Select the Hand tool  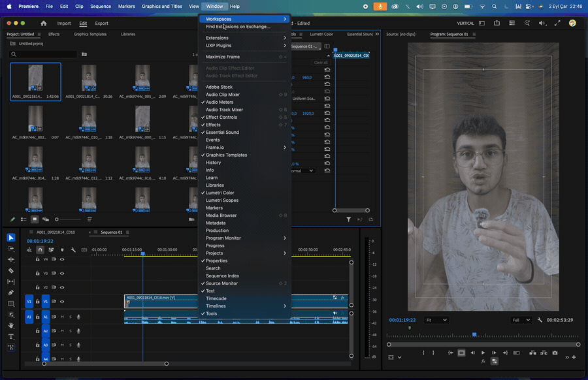[11, 326]
